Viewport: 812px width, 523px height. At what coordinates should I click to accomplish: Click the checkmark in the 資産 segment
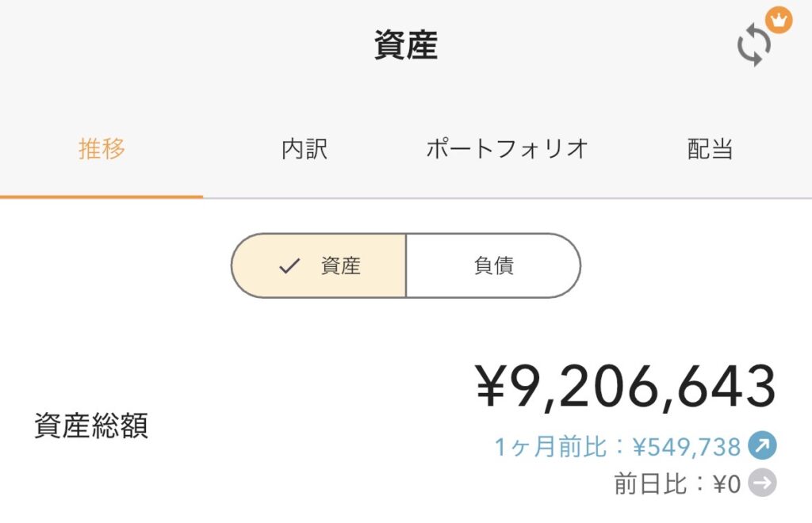coord(289,266)
